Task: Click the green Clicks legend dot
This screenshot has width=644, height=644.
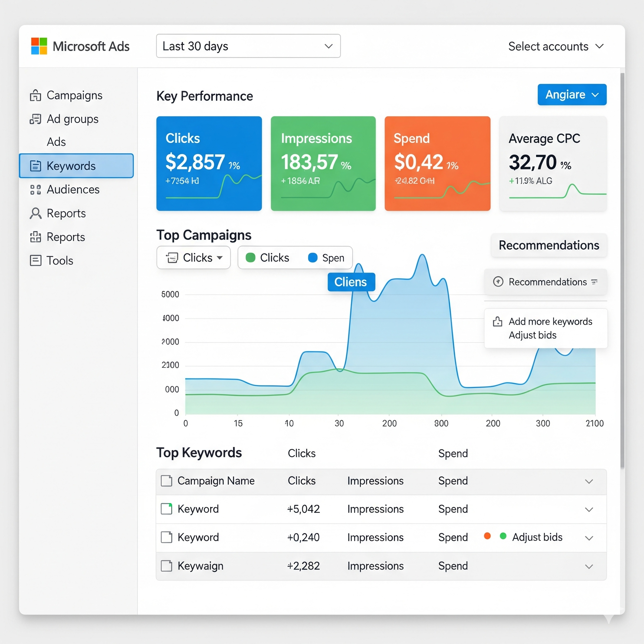Action: (x=250, y=257)
